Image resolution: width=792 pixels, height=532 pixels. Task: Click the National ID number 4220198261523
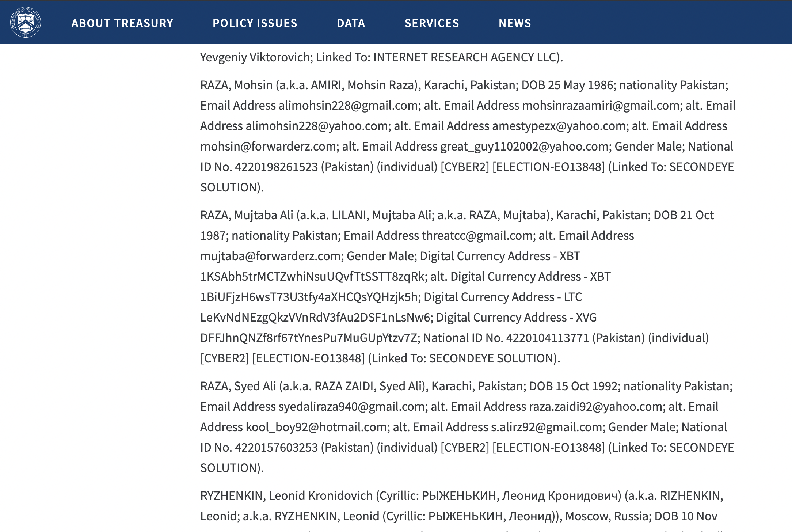coord(276,167)
